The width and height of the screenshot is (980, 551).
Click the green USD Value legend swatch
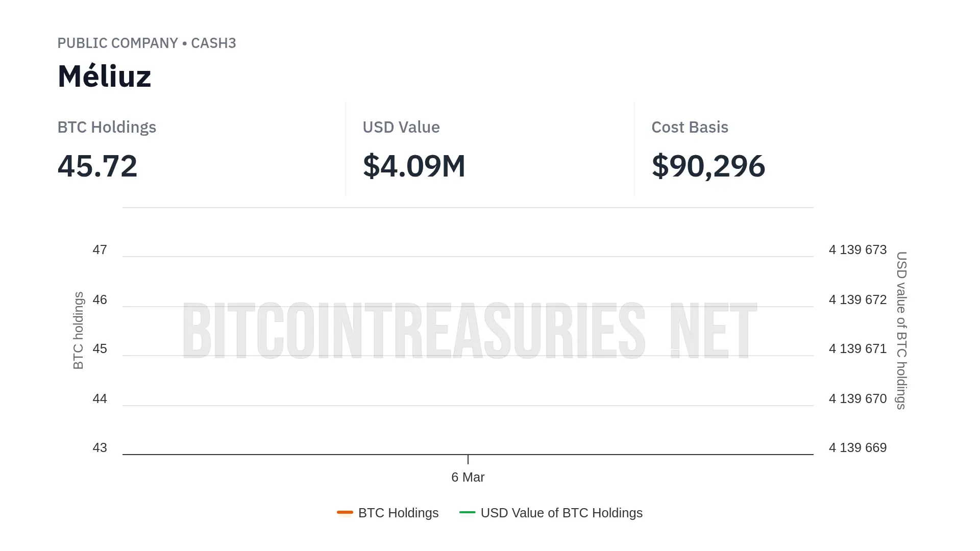[467, 512]
